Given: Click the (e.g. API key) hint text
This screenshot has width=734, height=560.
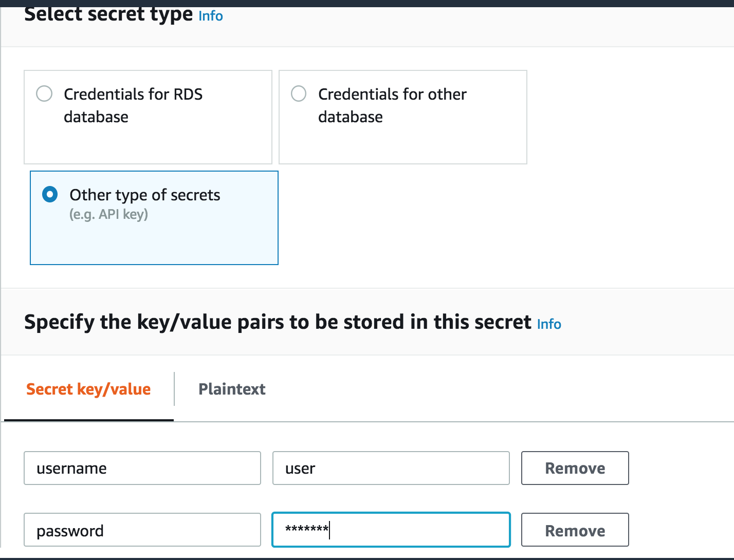Looking at the screenshot, I should (108, 214).
